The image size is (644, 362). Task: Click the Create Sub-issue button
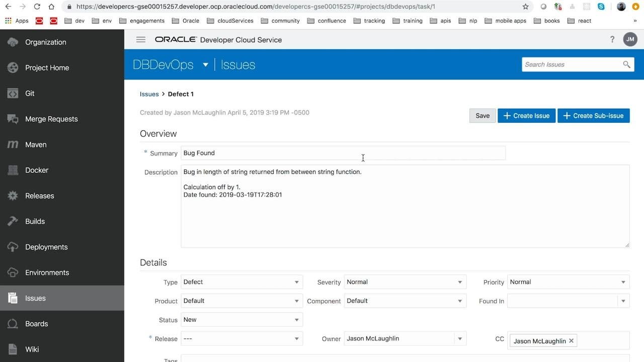click(x=594, y=116)
